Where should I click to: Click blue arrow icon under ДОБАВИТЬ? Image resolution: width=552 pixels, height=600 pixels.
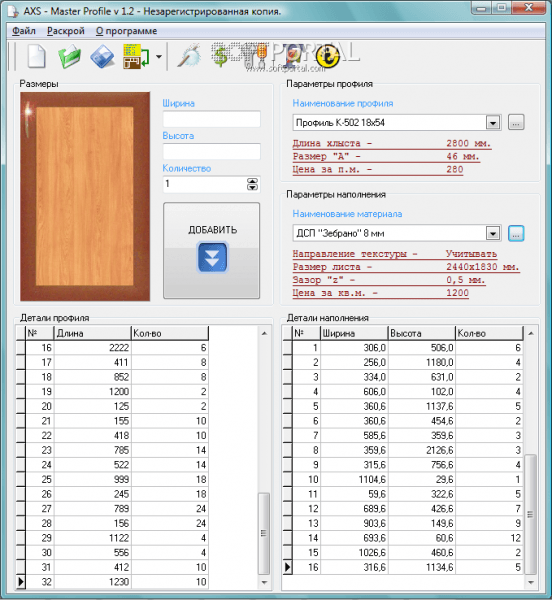click(213, 257)
